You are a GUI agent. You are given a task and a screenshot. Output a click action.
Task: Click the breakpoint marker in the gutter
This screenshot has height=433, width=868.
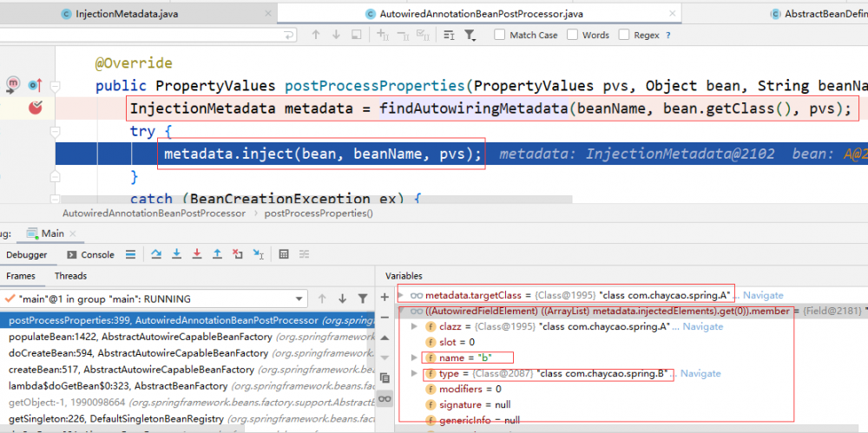[36, 108]
